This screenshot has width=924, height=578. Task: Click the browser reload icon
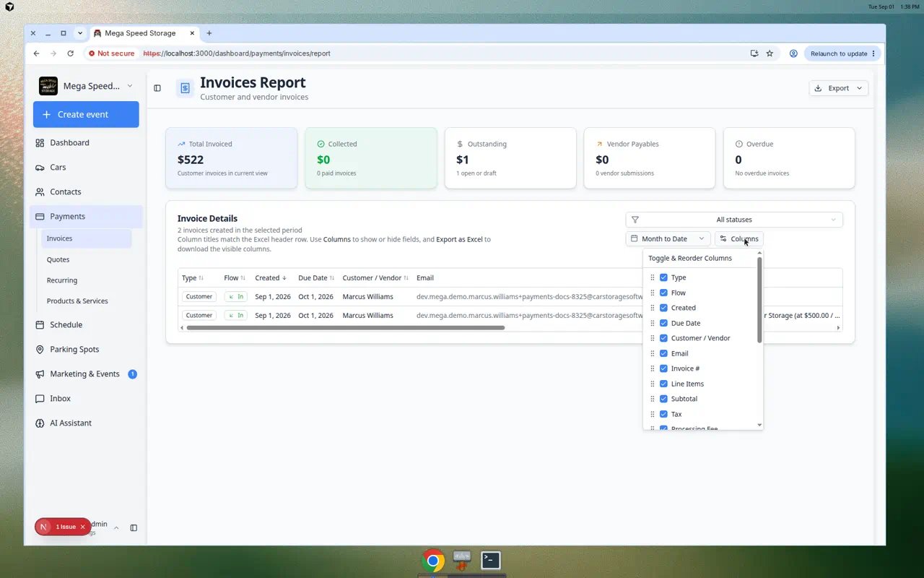[70, 53]
